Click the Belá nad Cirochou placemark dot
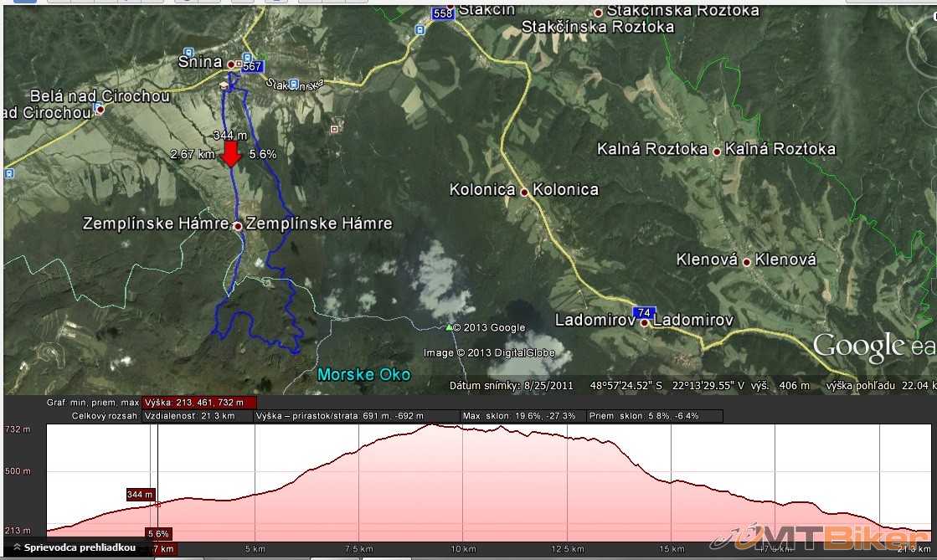The height and width of the screenshot is (560, 937). pyautogui.click(x=100, y=110)
